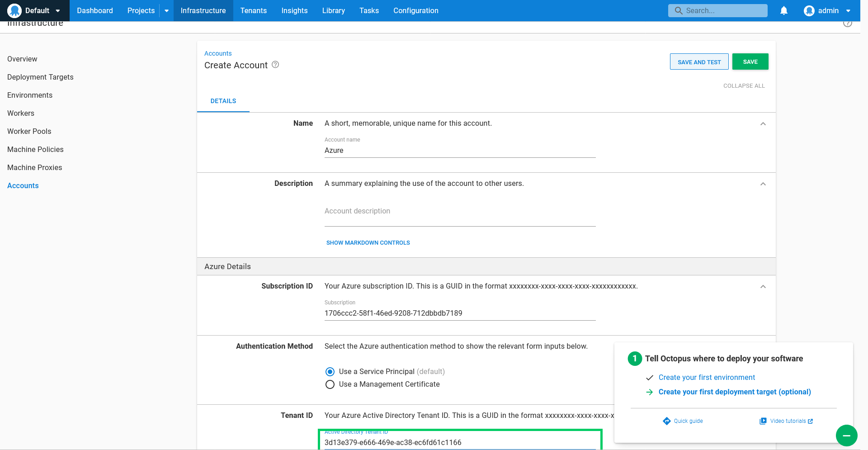The width and height of the screenshot is (868, 450).
Task: Select the Details tab
Action: tap(223, 101)
